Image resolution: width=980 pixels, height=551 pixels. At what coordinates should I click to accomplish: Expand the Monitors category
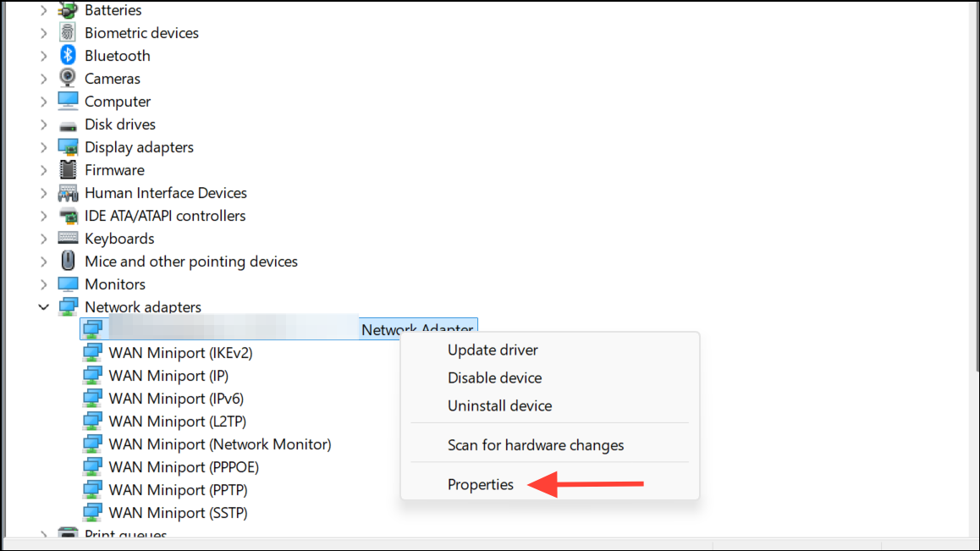[x=43, y=284]
